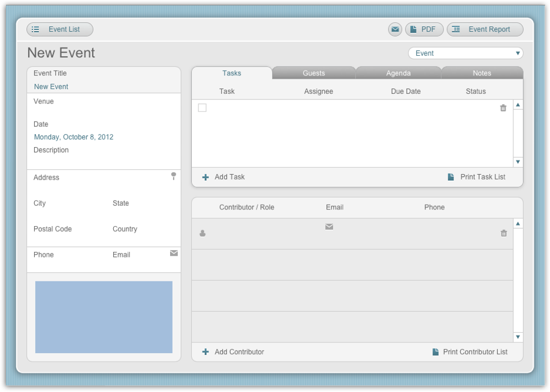The width and height of the screenshot is (550, 392).
Task: Expand the task list using the down scroll arrow
Action: point(516,162)
